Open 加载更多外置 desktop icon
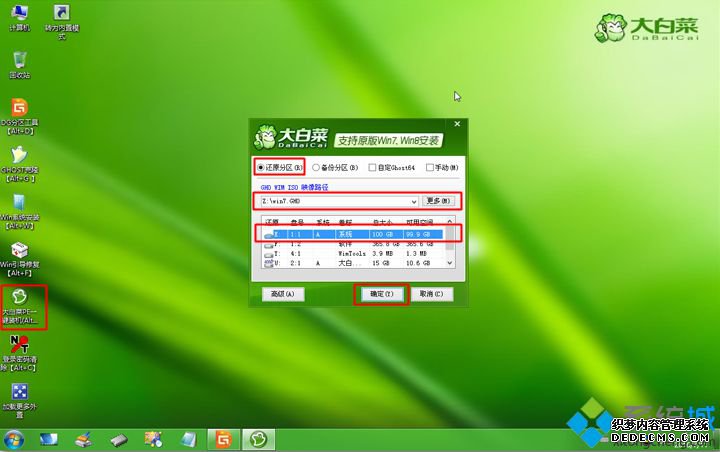Viewport: 720px width, 452px height. [x=19, y=401]
